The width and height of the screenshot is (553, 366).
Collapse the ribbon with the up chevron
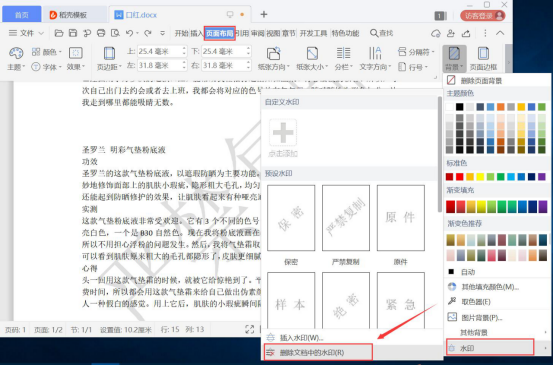click(500, 33)
